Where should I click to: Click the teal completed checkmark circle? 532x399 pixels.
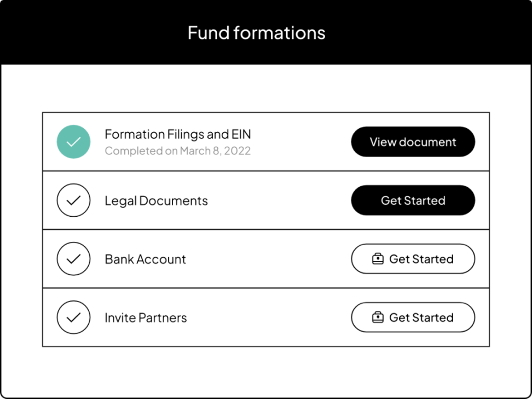[73, 142]
